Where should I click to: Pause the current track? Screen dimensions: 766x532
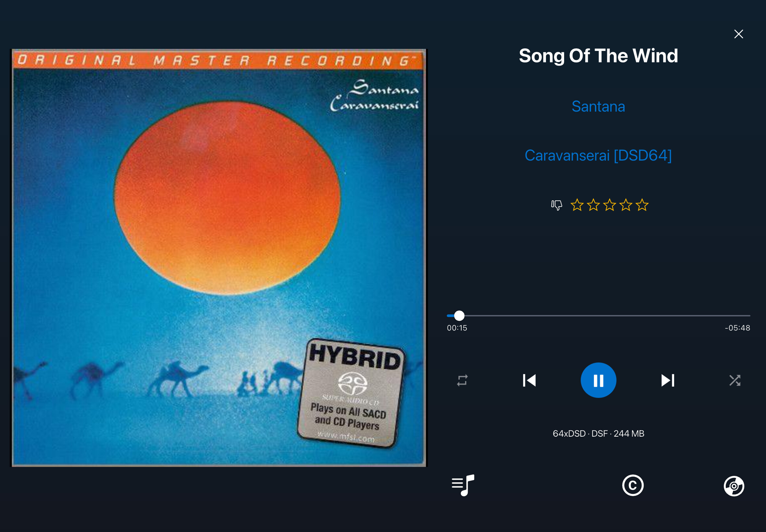click(598, 380)
